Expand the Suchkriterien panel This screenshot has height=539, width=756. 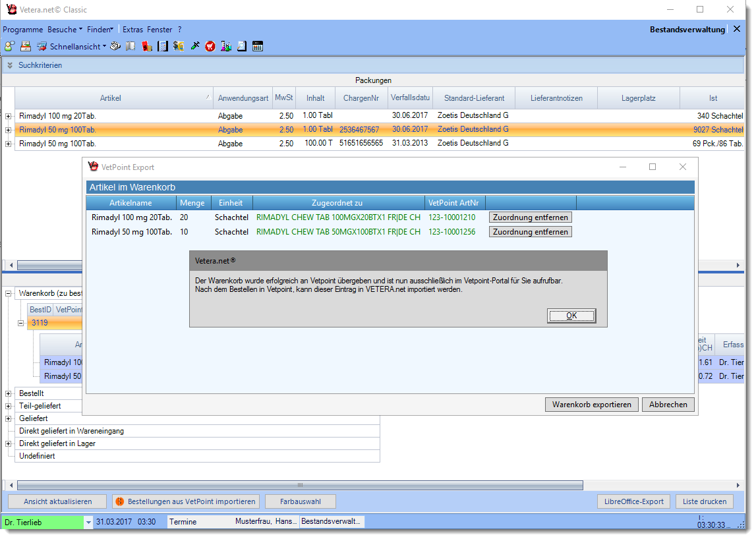click(10, 65)
